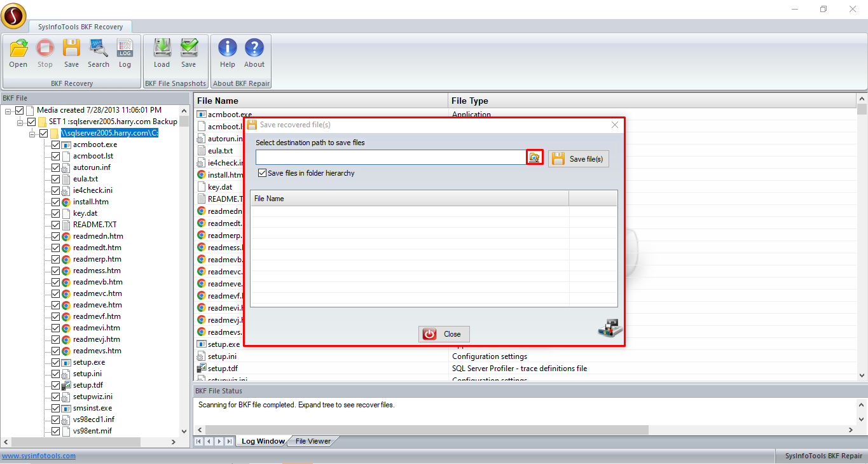
Task: Uncheck key.dat checkbox in tree
Action: [56, 213]
